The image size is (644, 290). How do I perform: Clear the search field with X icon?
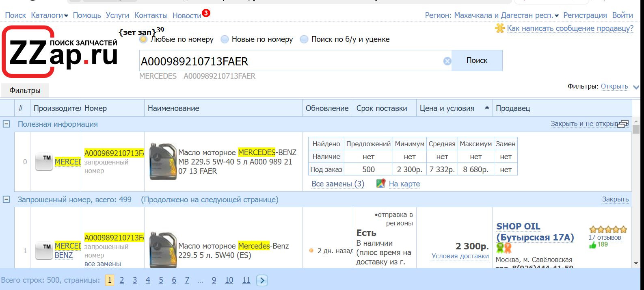pos(447,61)
